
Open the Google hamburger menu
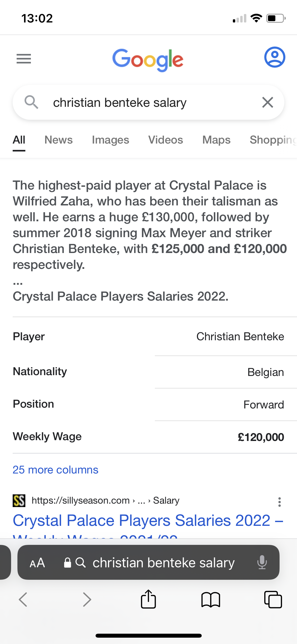click(x=24, y=58)
